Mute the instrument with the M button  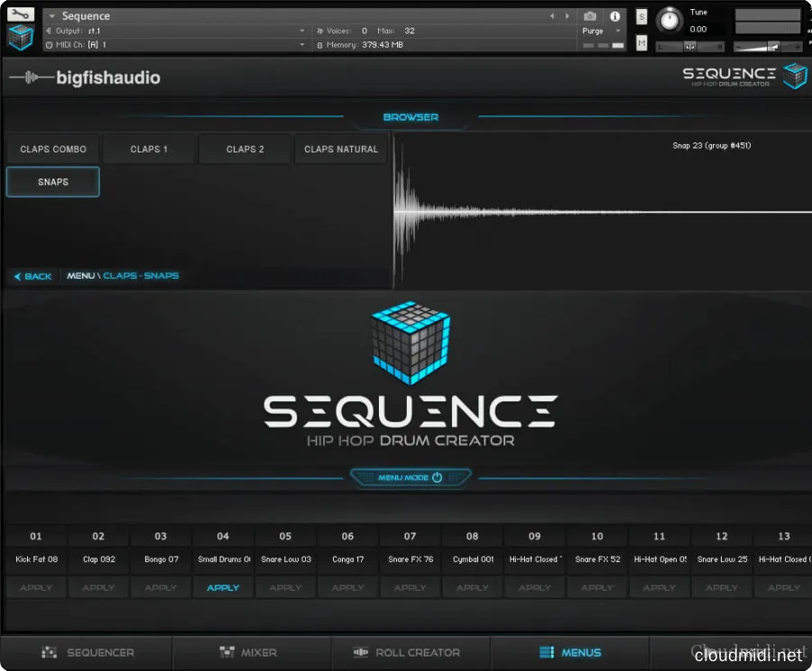641,41
